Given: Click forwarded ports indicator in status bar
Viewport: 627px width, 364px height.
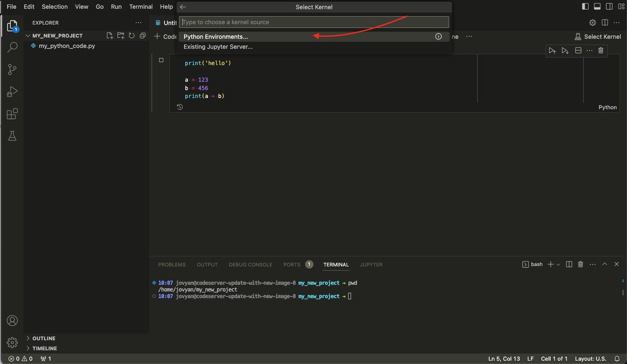Looking at the screenshot, I should coord(46,359).
